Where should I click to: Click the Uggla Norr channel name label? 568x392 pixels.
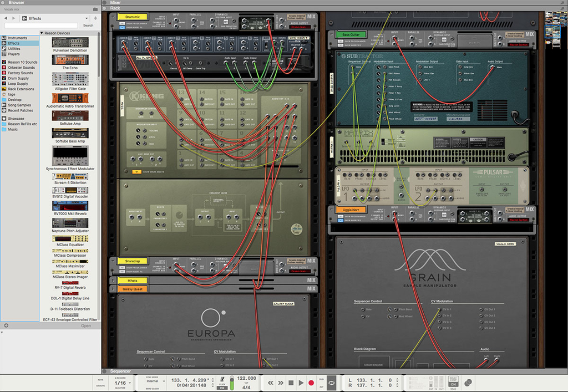pos(351,210)
